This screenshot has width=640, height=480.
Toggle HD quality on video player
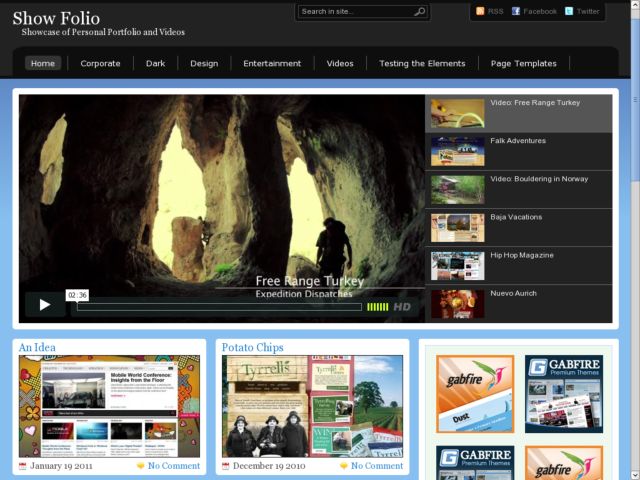click(402, 307)
